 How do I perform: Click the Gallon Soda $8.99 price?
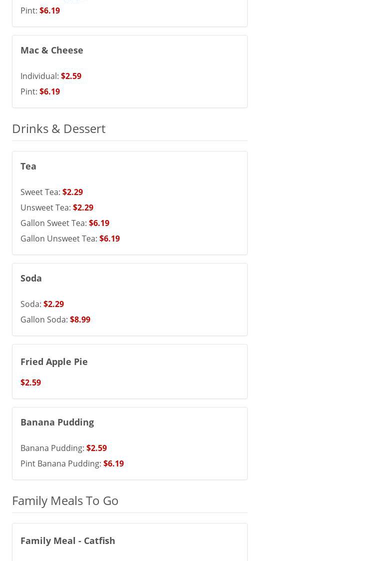coord(80,319)
